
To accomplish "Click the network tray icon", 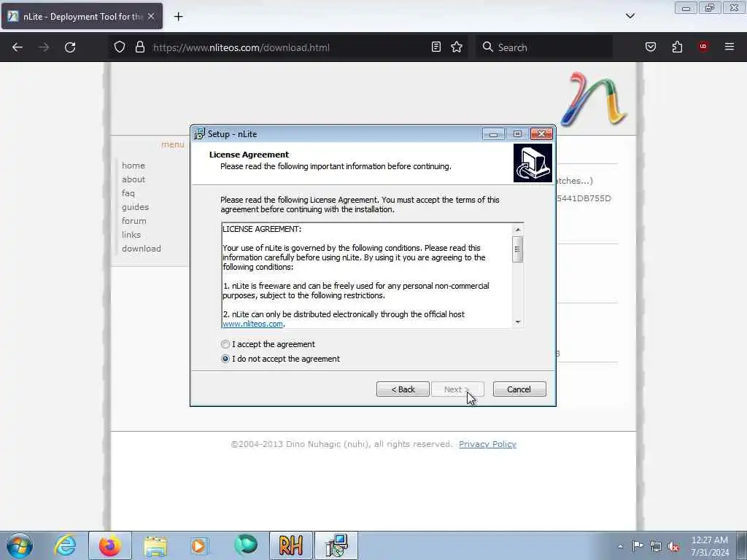I will [x=656, y=546].
